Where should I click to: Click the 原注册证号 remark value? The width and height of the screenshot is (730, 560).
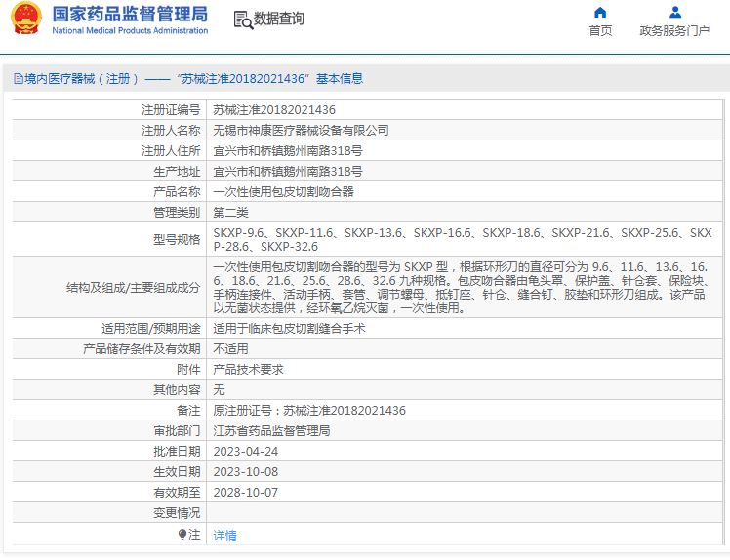pos(309,411)
